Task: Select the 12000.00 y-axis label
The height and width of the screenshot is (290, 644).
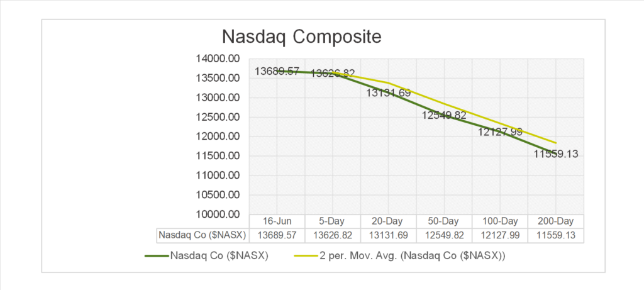Action: 219,137
